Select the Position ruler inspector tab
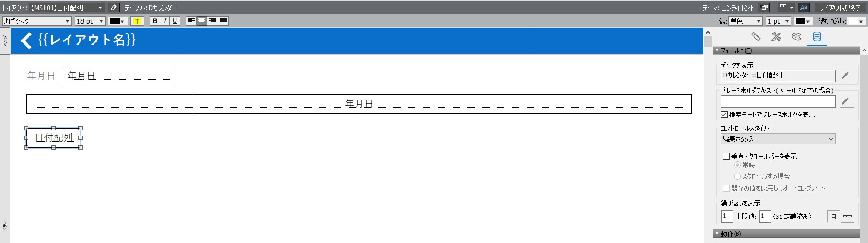 [755, 36]
